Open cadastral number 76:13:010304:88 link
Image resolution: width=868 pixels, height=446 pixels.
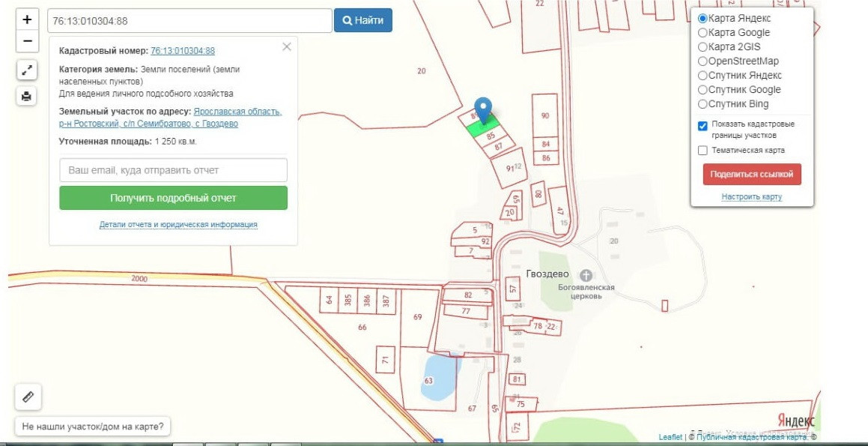tap(183, 51)
